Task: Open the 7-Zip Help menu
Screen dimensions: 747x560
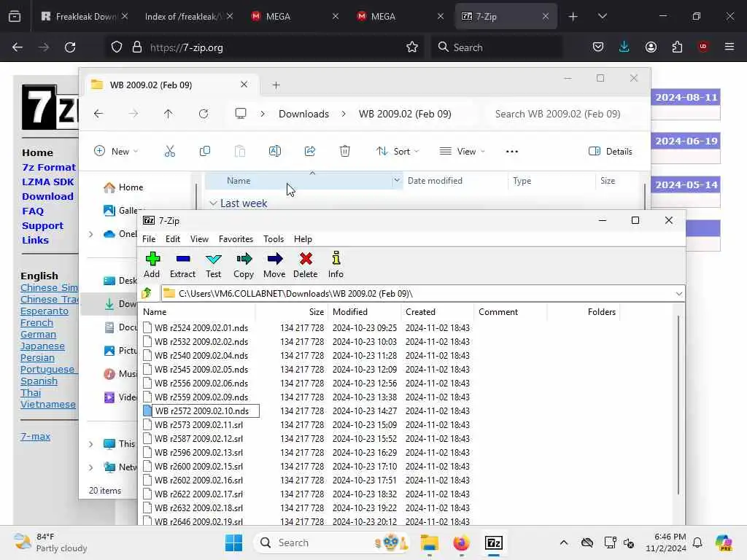Action: tap(303, 239)
